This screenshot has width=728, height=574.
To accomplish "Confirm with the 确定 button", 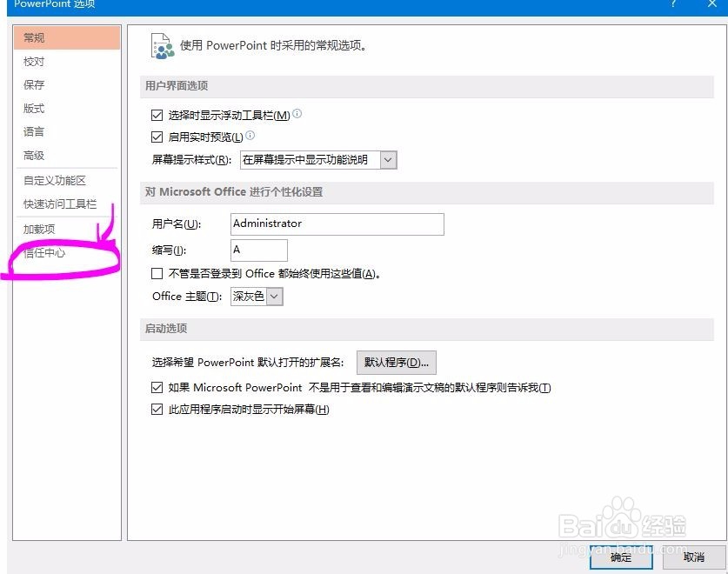I will point(621,557).
